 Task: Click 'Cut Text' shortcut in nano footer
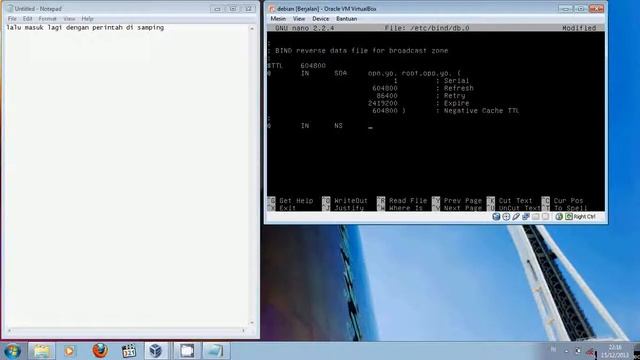pyautogui.click(x=510, y=201)
